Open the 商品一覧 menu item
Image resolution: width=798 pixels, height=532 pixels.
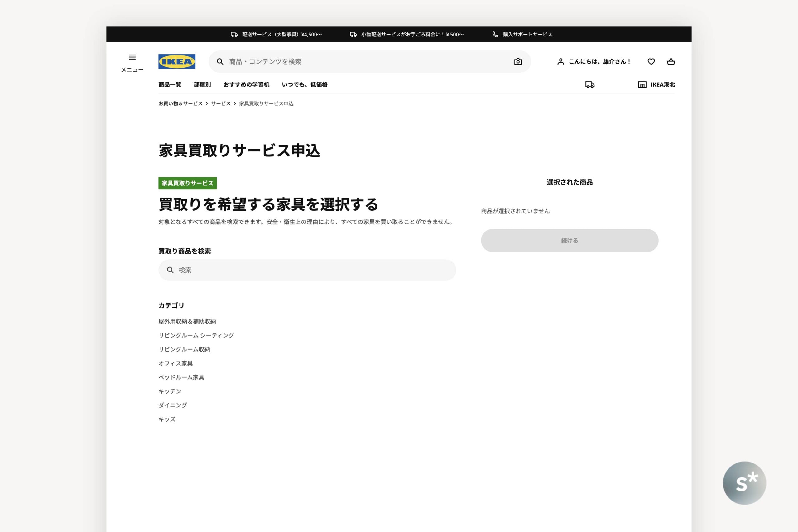[x=170, y=84]
